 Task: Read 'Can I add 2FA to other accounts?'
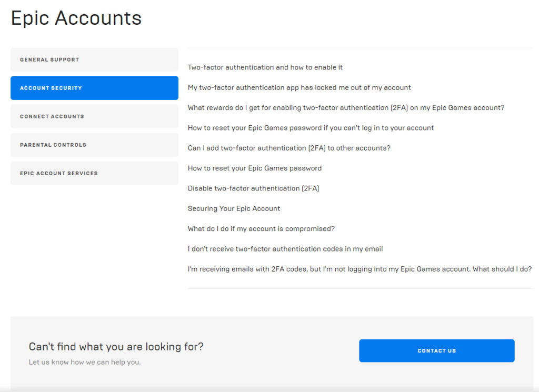point(289,148)
